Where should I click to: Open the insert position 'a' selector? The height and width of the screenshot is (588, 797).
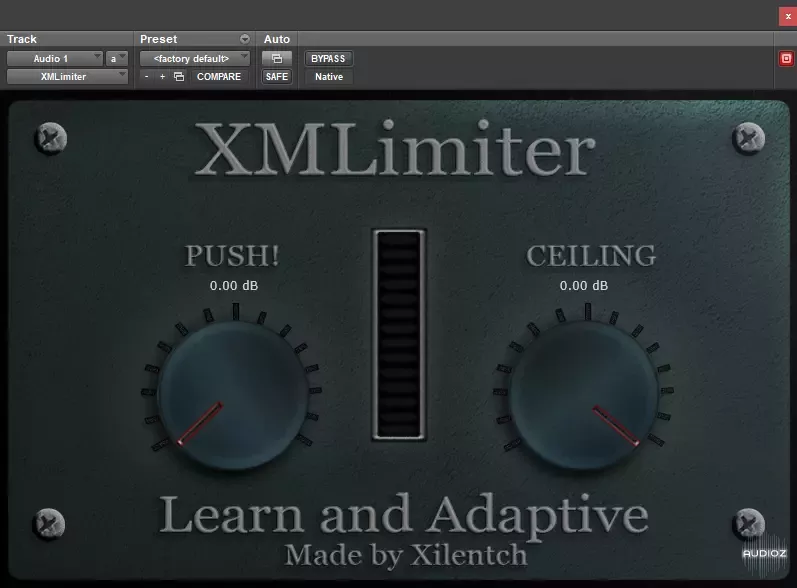pos(117,58)
